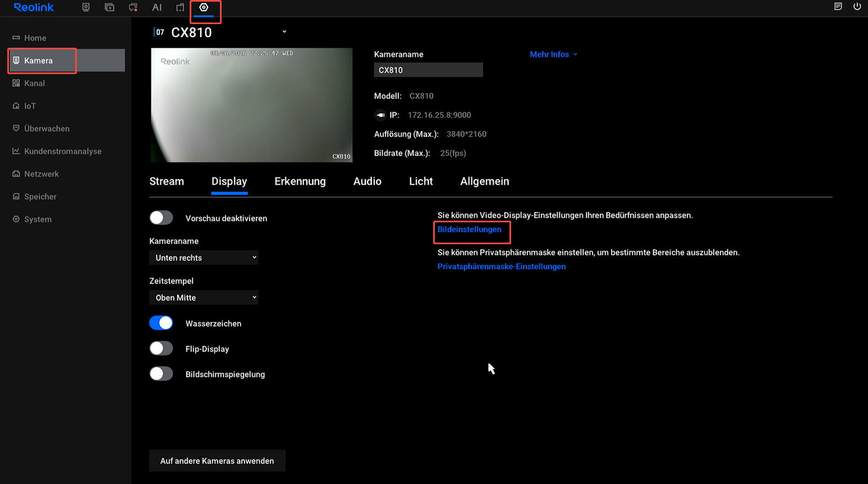
Task: Click the channel number 07 label
Action: click(160, 33)
